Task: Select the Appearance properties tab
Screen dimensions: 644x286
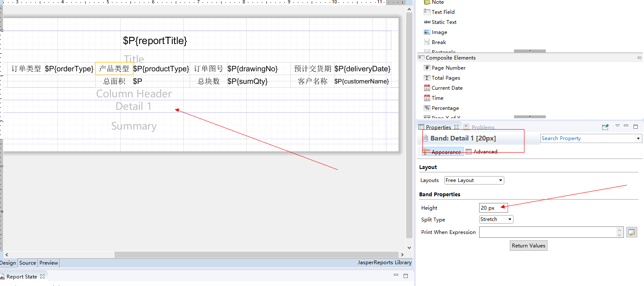Action: (442, 152)
